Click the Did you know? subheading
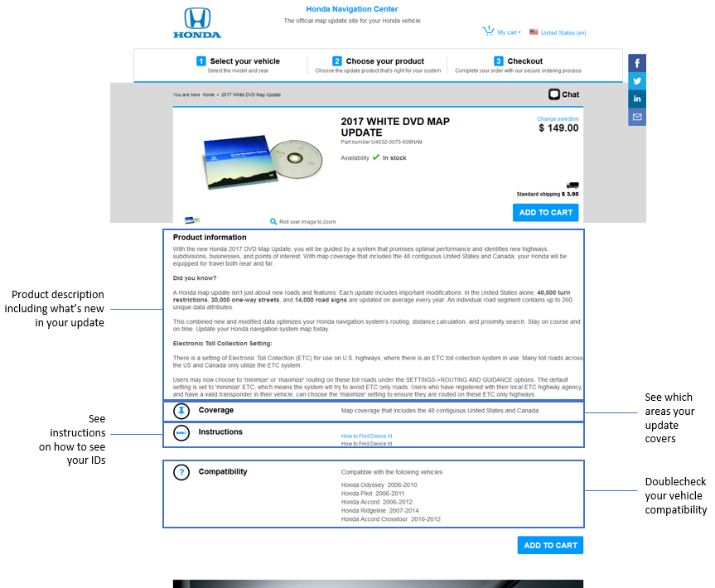This screenshot has height=588, width=715. [x=195, y=278]
